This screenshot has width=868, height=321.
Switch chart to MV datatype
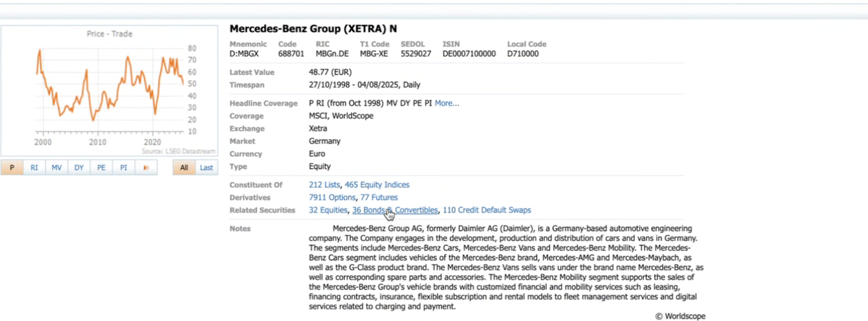click(56, 168)
